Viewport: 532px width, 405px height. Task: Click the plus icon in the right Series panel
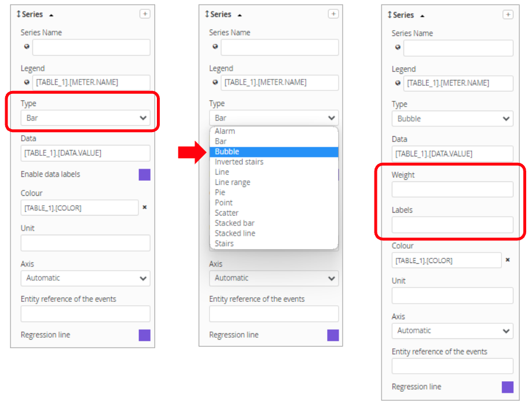pos(508,14)
